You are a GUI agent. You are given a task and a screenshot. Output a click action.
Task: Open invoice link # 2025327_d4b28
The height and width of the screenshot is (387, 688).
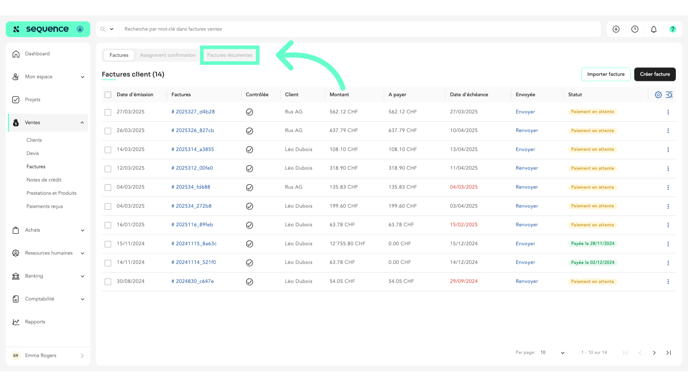click(193, 112)
